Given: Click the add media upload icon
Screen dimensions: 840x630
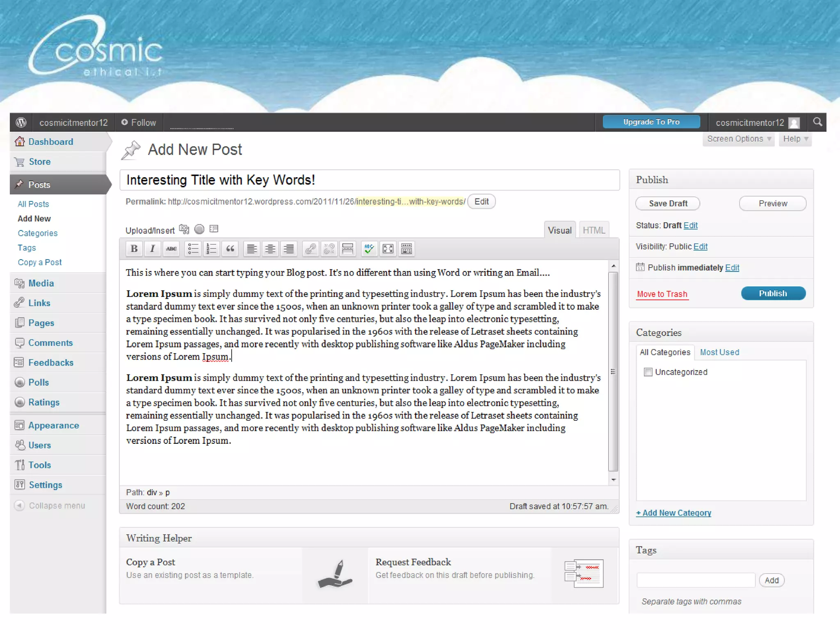Looking at the screenshot, I should tap(184, 229).
